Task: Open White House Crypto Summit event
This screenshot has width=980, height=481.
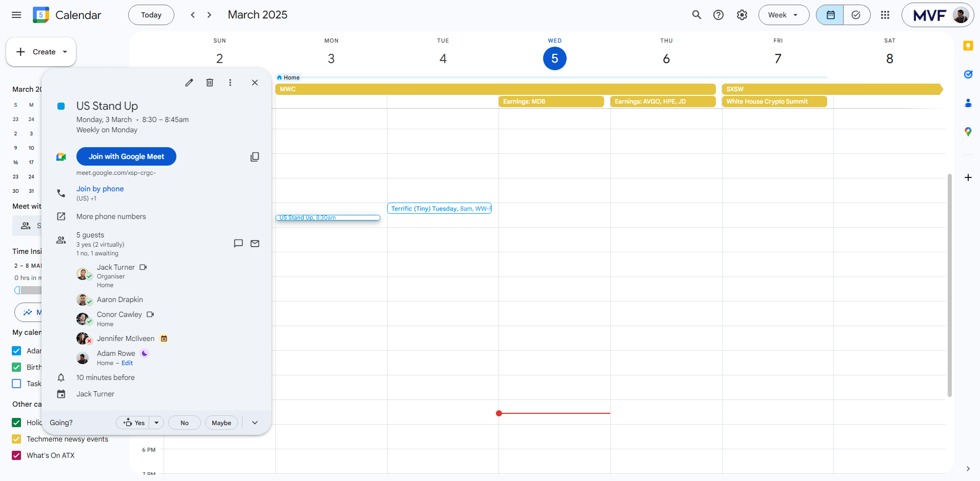Action: (x=774, y=102)
